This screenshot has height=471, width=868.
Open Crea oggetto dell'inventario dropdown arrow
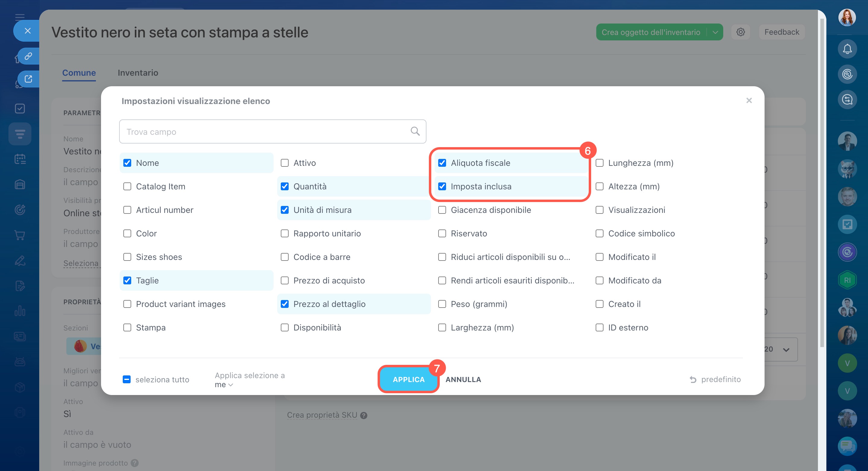[x=715, y=32]
